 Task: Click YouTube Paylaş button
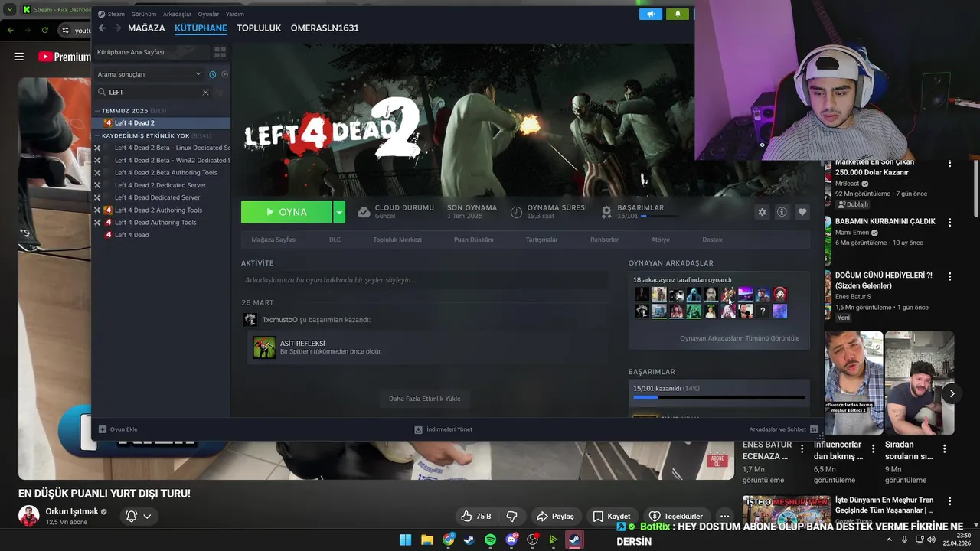click(x=555, y=516)
